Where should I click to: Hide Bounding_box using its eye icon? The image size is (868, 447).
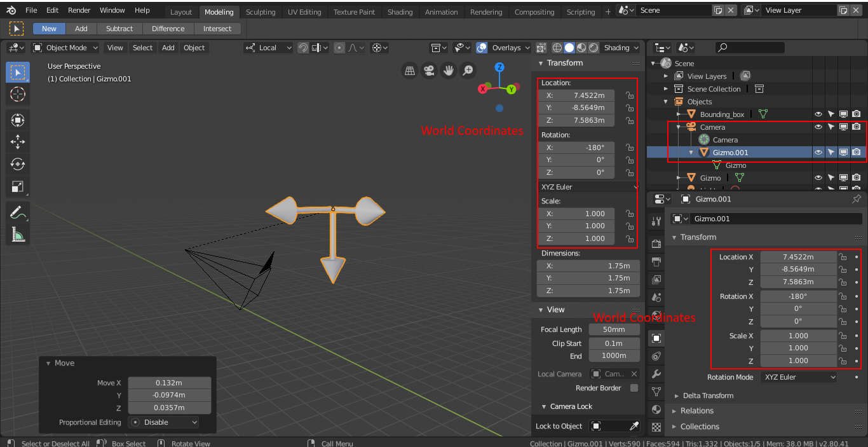[818, 114]
